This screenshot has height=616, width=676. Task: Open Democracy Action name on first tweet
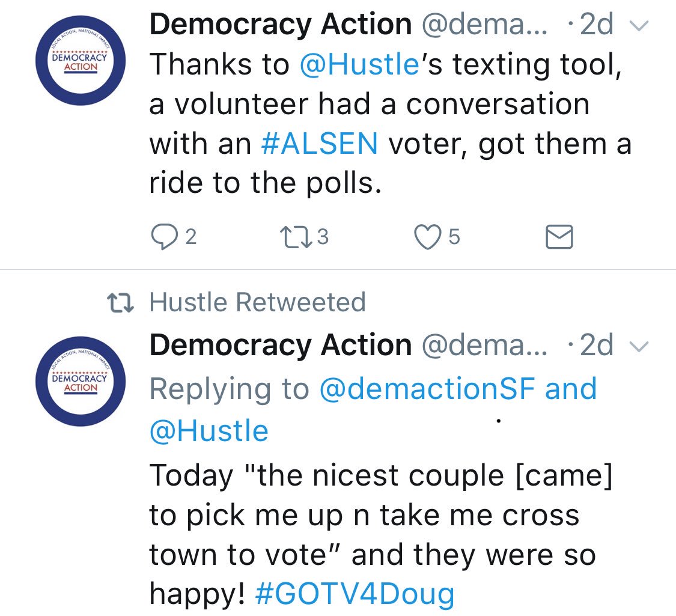pyautogui.click(x=280, y=25)
